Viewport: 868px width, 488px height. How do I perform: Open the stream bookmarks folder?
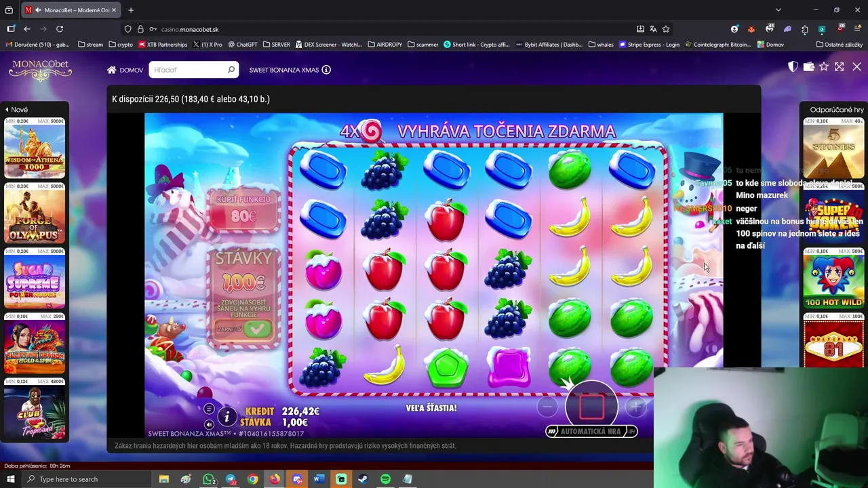tap(90, 45)
